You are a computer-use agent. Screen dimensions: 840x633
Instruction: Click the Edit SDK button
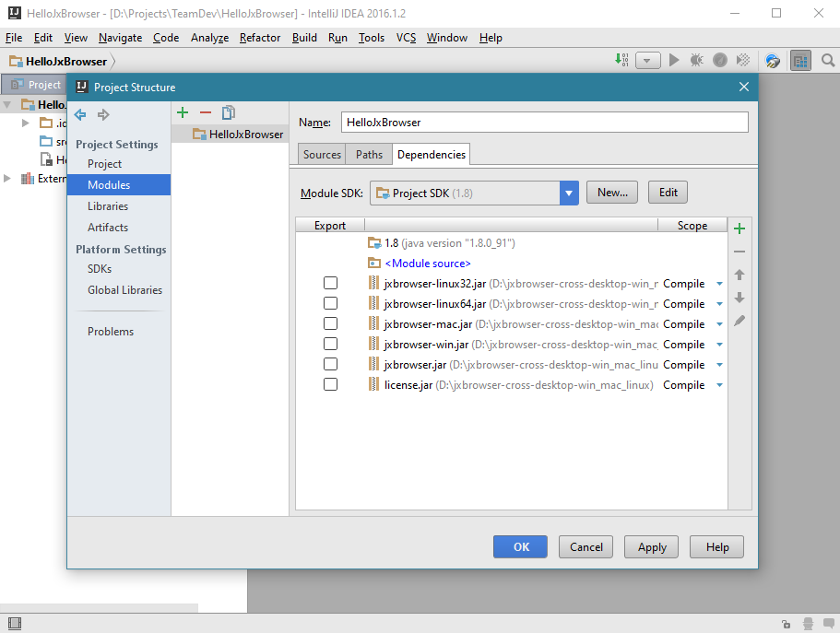[668, 193]
